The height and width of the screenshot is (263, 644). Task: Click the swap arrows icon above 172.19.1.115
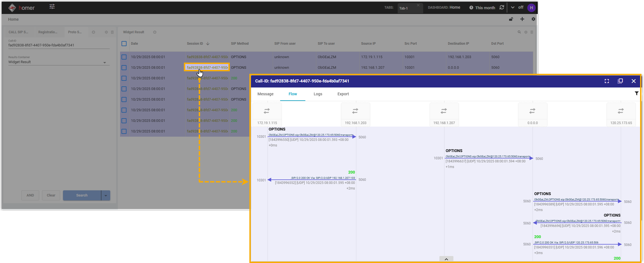(267, 111)
